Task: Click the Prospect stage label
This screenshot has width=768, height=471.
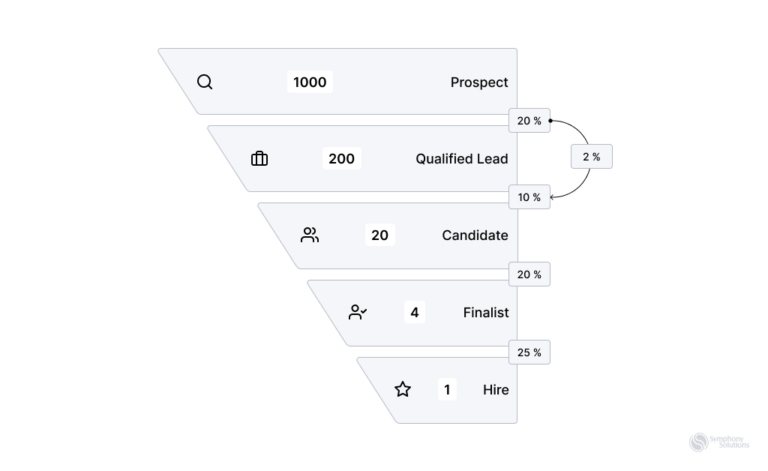Action: tap(479, 82)
